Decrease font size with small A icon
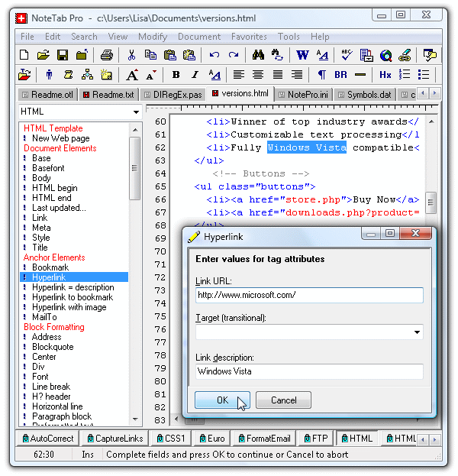 tap(151, 75)
